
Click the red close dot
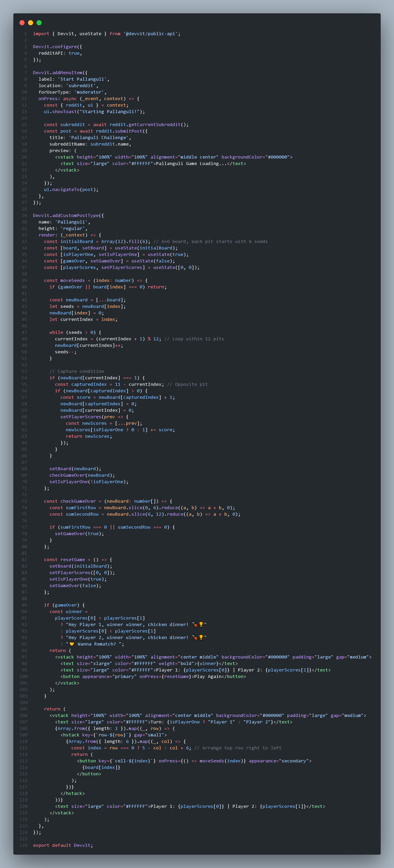pyautogui.click(x=22, y=23)
